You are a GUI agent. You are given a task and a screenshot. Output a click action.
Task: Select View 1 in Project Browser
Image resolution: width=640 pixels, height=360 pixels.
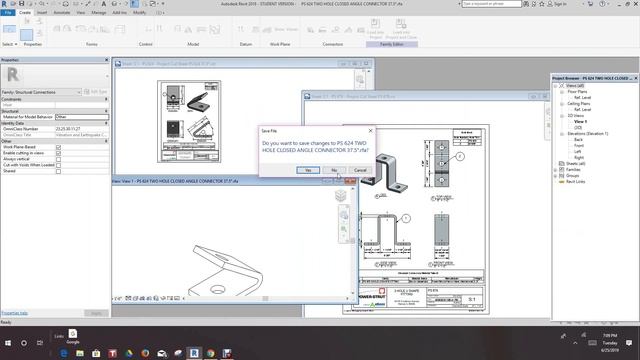pos(580,122)
